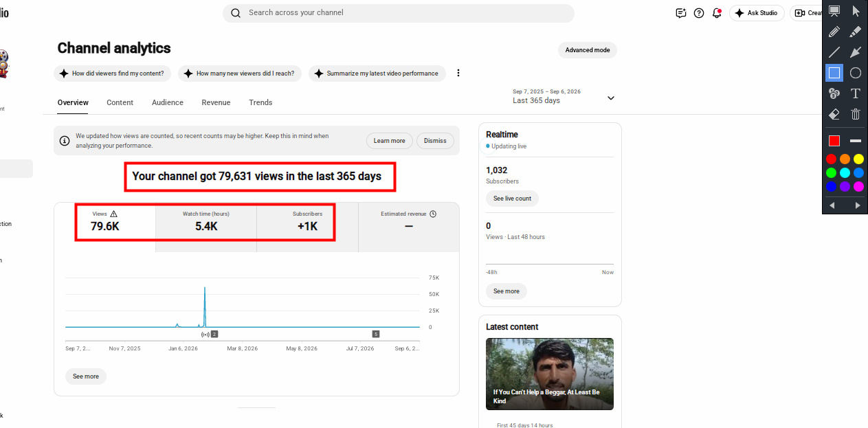The image size is (868, 428).
Task: Open the Revenue tab
Action: (x=216, y=102)
